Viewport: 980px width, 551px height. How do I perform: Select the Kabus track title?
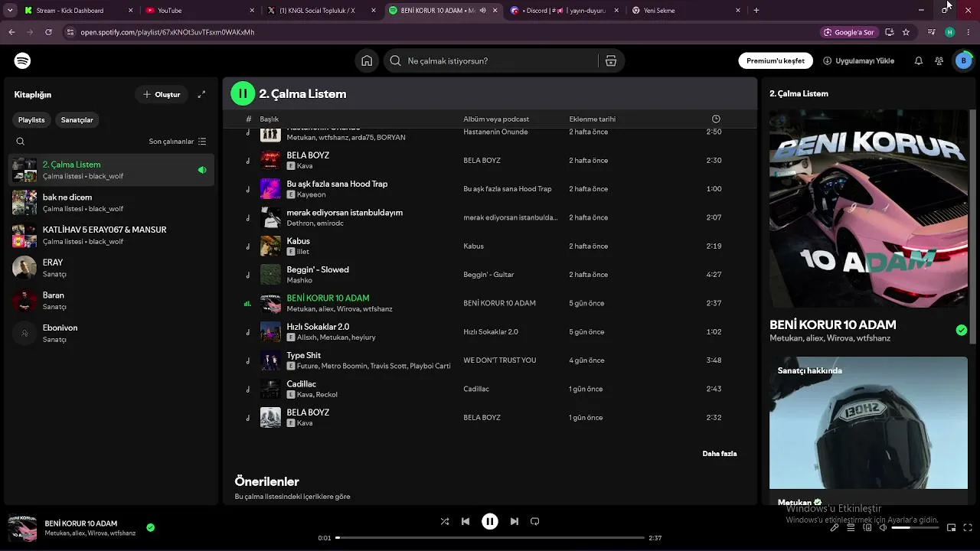coord(299,241)
